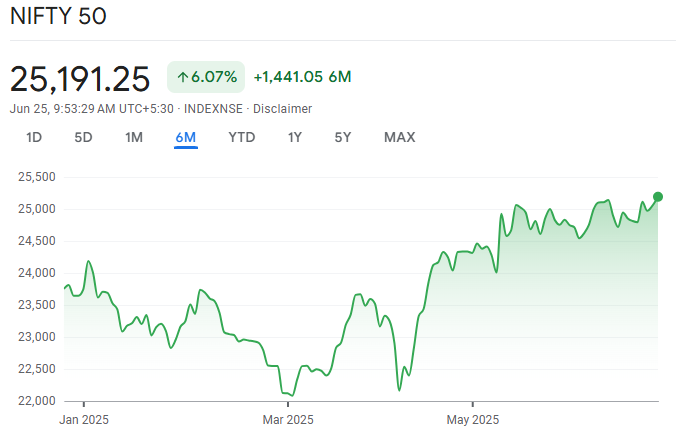Open the YTD chart view
The image size is (676, 430).
tap(241, 137)
